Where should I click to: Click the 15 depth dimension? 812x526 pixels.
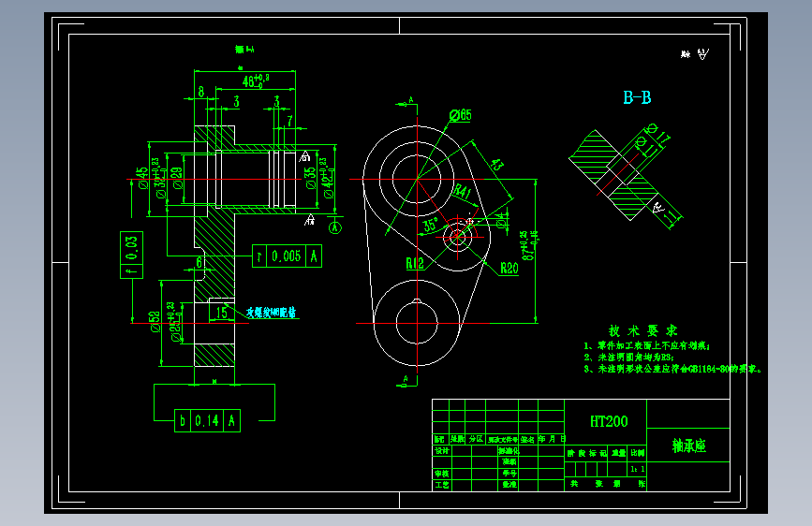coord(222,313)
